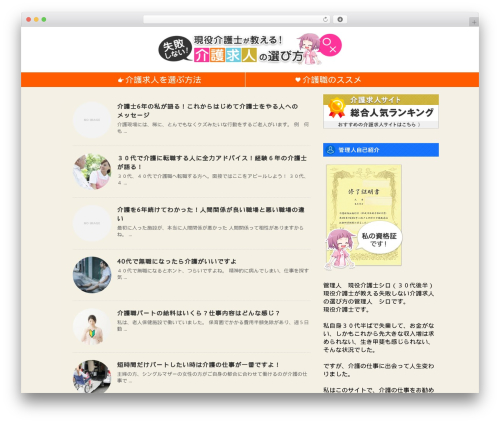Click the round button beside the address bar

coord(340,20)
